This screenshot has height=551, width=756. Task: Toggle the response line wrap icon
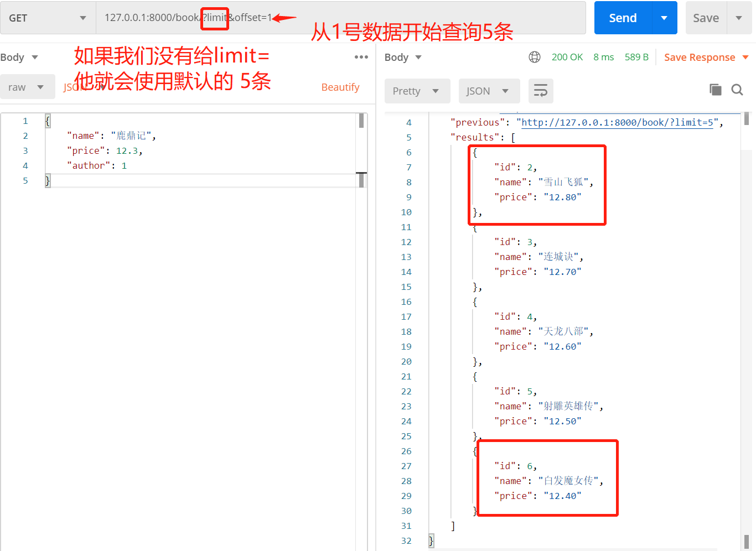(541, 91)
